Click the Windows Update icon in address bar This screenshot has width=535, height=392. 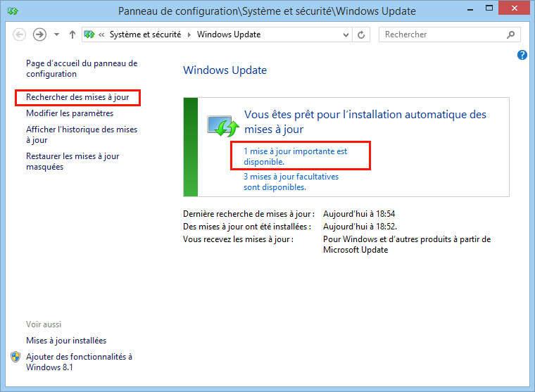click(89, 34)
